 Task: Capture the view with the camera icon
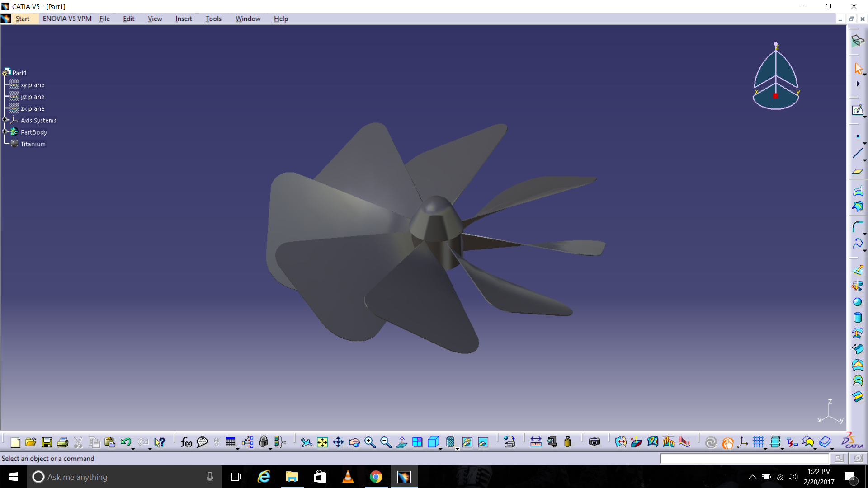coord(594,442)
